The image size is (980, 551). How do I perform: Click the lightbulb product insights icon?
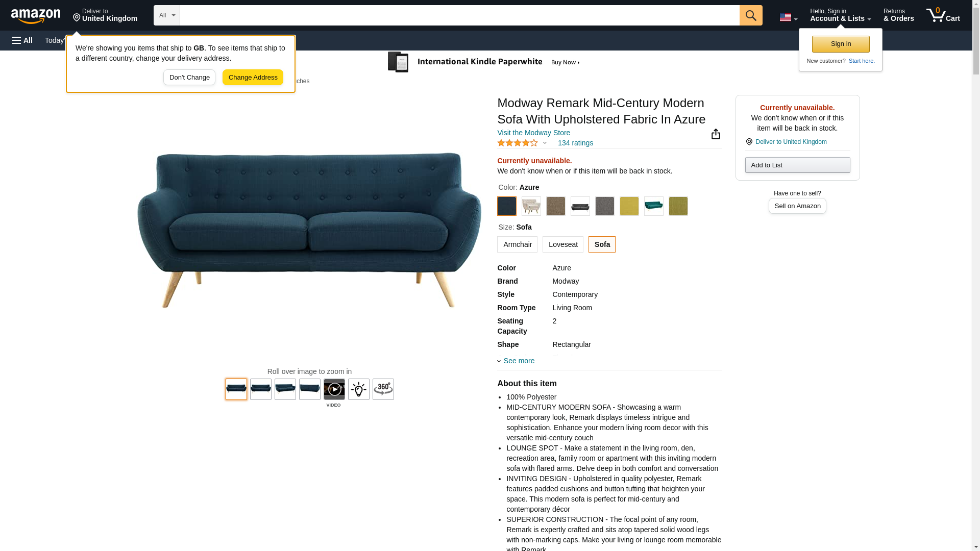click(x=359, y=389)
